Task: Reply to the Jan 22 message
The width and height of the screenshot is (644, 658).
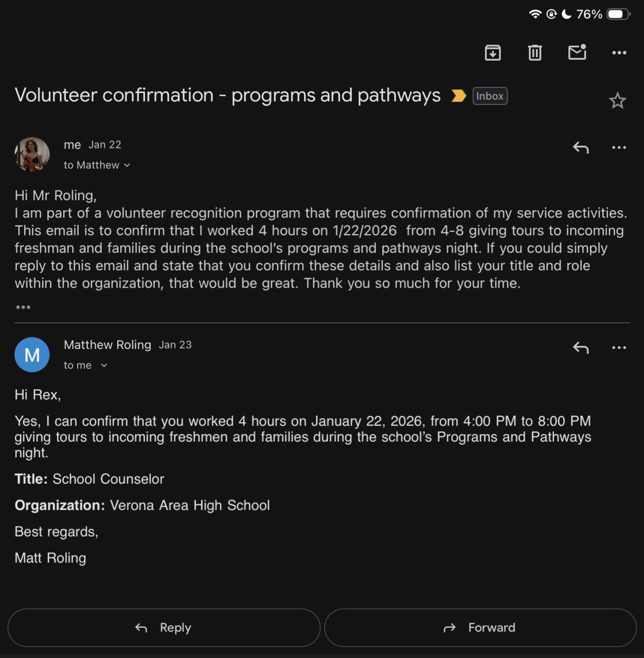Action: point(581,148)
